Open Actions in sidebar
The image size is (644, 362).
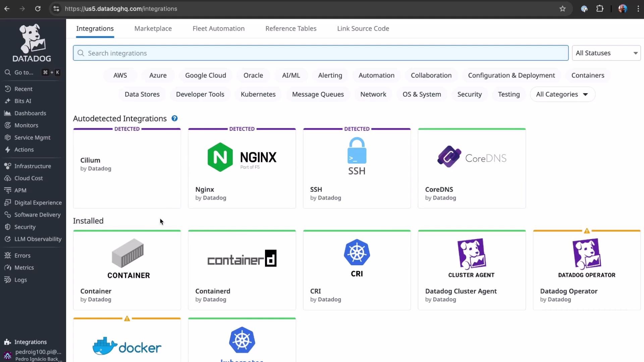pyautogui.click(x=24, y=149)
